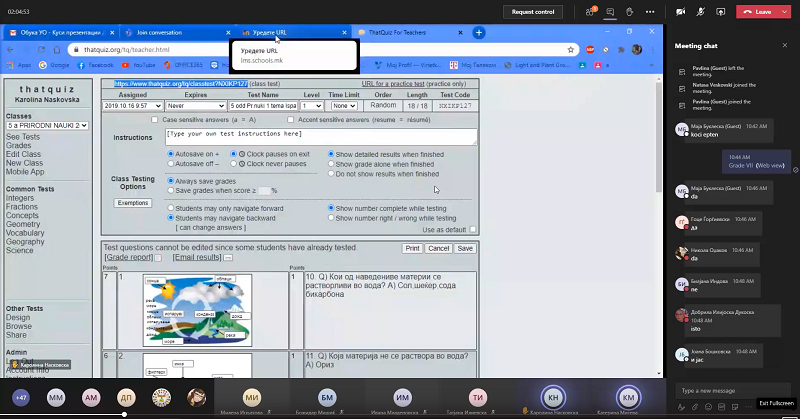This screenshot has width=800, height=419.
Task: Click the +47 participants overflow avatar
Action: pos(21,397)
